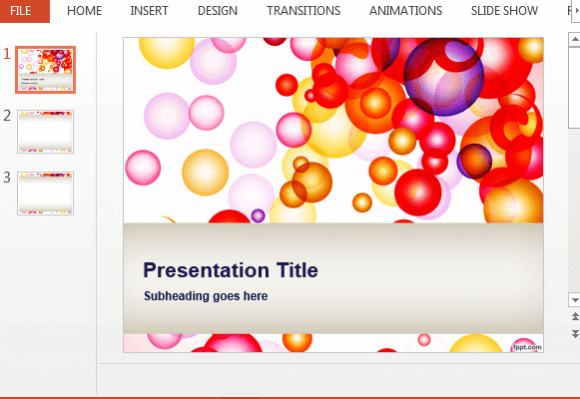Switch to the ANIMATIONS tab
This screenshot has width=580, height=399.
(x=405, y=11)
